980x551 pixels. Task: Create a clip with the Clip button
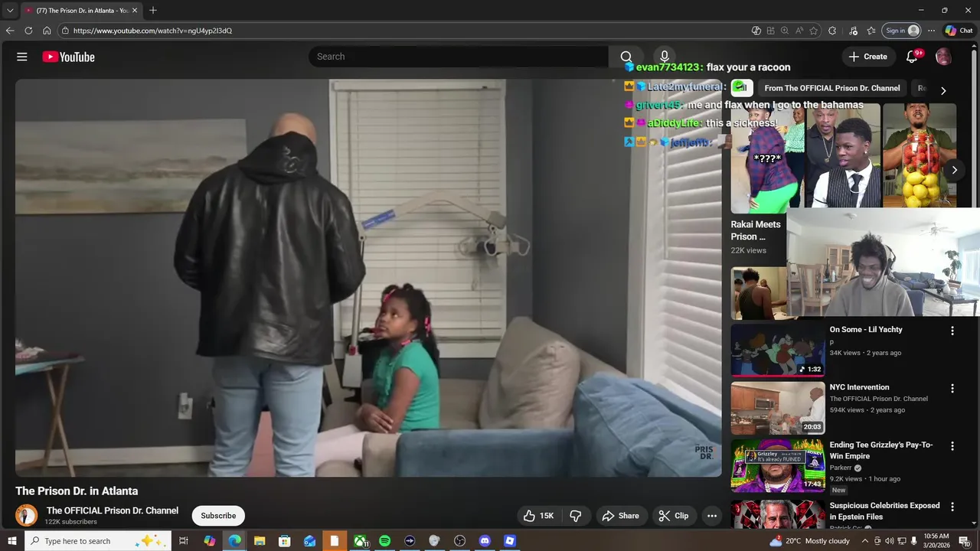[x=674, y=516]
